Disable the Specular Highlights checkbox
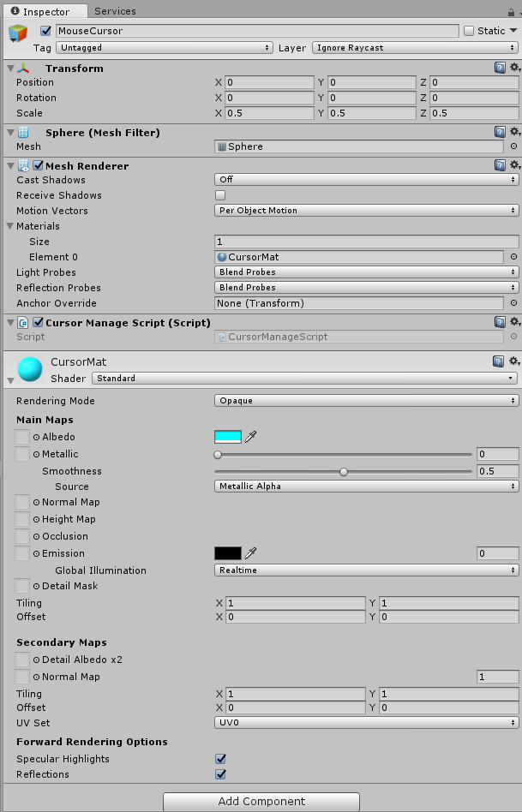The width and height of the screenshot is (522, 812). (x=220, y=759)
